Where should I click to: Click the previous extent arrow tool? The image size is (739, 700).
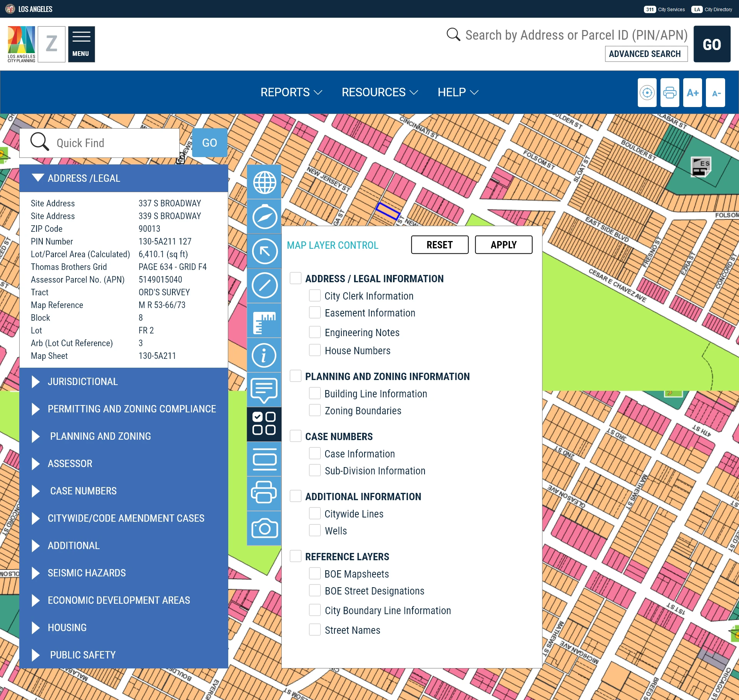click(264, 251)
